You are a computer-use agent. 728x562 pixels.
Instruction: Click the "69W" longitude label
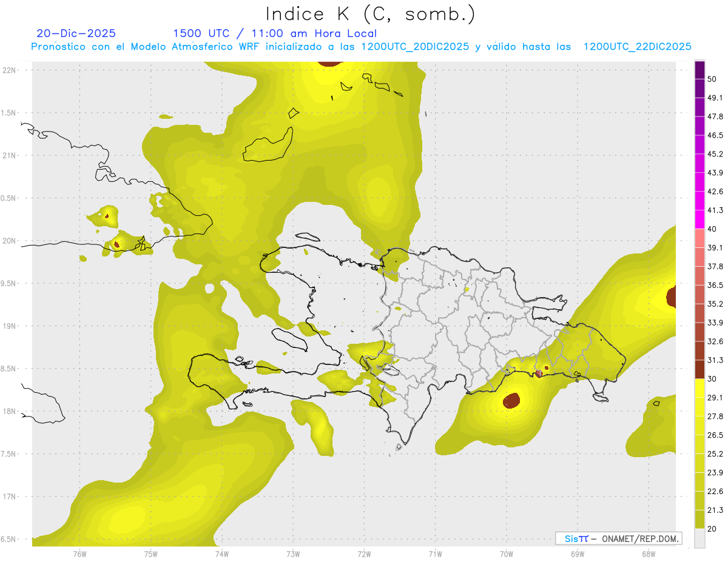[x=578, y=554]
